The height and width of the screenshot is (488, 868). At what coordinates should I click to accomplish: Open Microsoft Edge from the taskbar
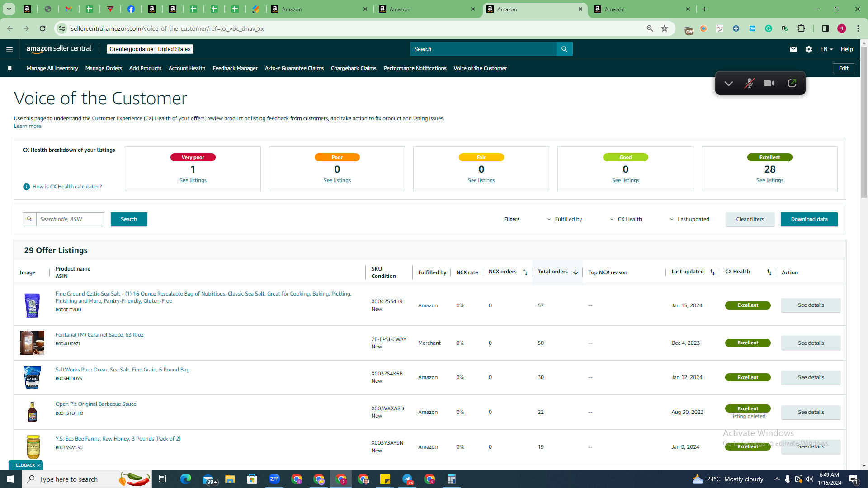(186, 479)
